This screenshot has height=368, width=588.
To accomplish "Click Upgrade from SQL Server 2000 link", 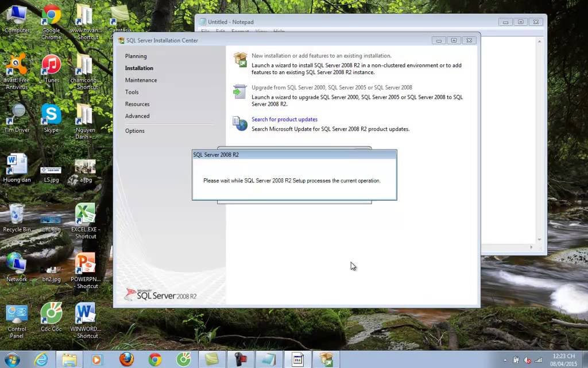I will tap(332, 87).
